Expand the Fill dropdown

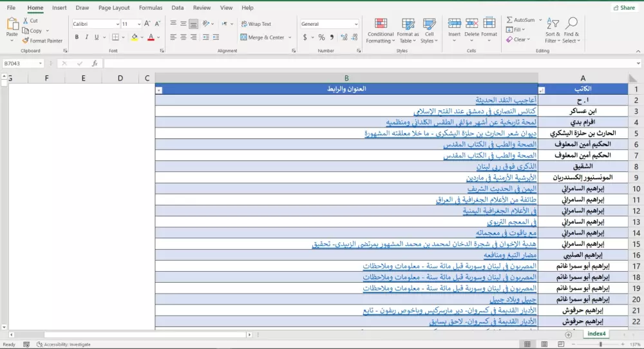[x=524, y=30]
